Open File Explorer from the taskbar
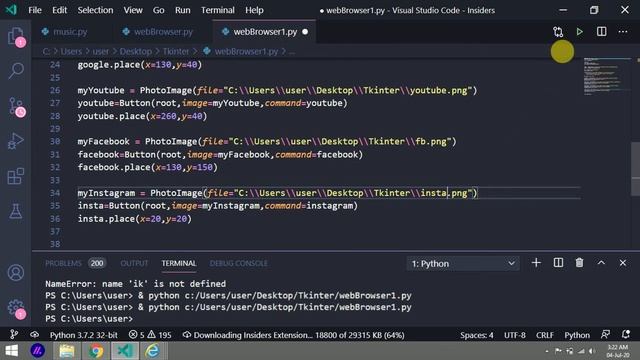Image resolution: width=640 pixels, height=360 pixels. click(67, 351)
